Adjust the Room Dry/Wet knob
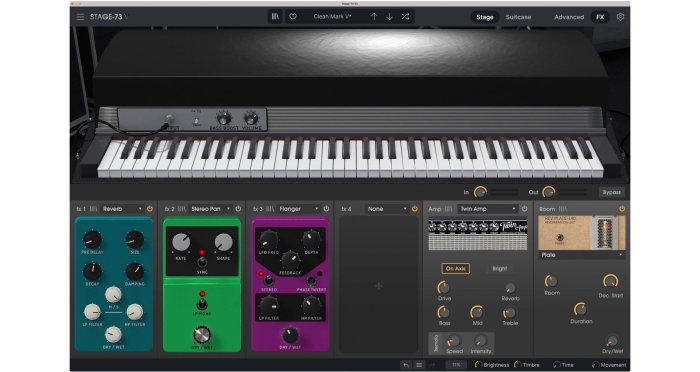 click(x=612, y=341)
